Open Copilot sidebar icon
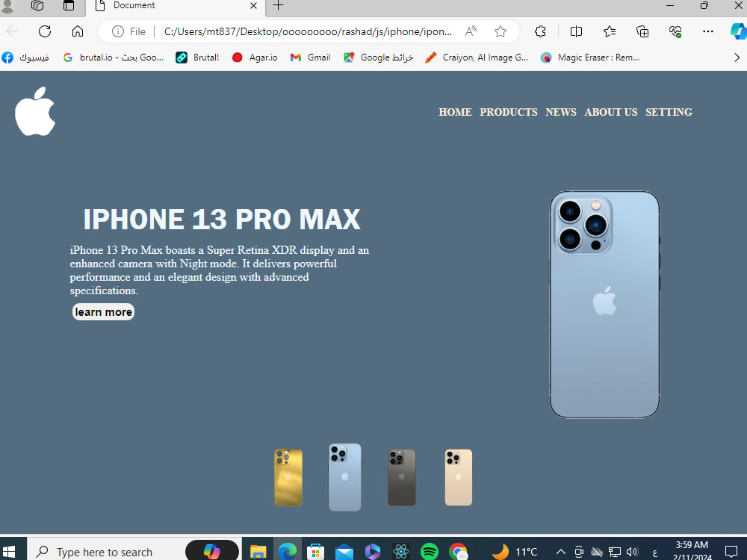This screenshot has height=560, width=747. (739, 31)
